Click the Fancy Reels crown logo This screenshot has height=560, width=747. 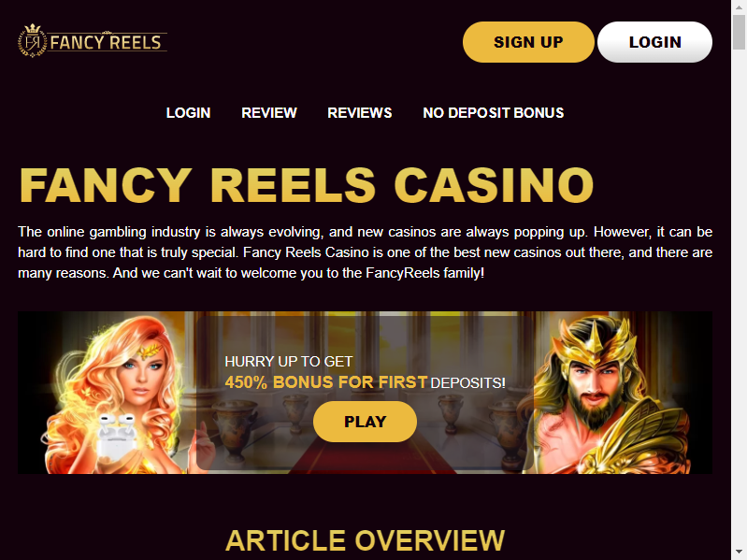point(33,41)
